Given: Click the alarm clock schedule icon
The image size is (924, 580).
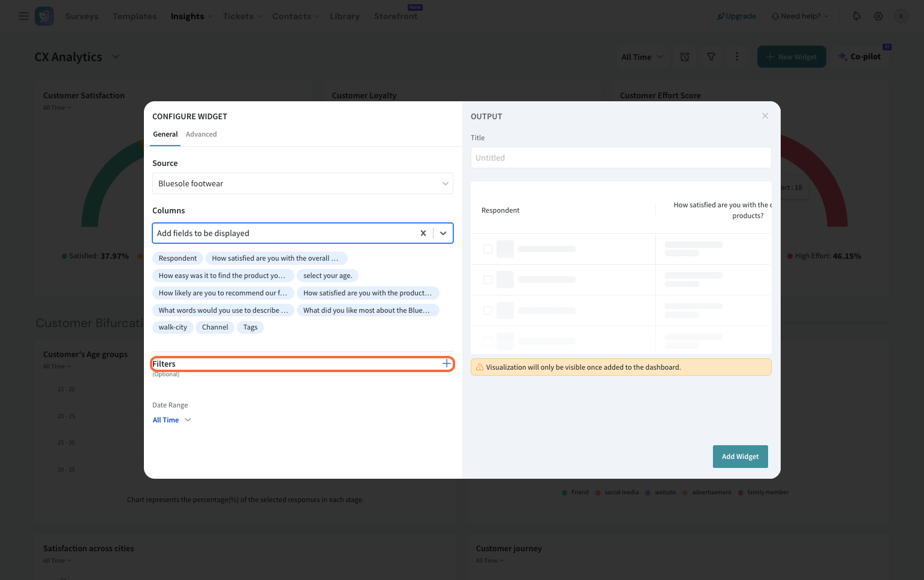Looking at the screenshot, I should (x=684, y=57).
